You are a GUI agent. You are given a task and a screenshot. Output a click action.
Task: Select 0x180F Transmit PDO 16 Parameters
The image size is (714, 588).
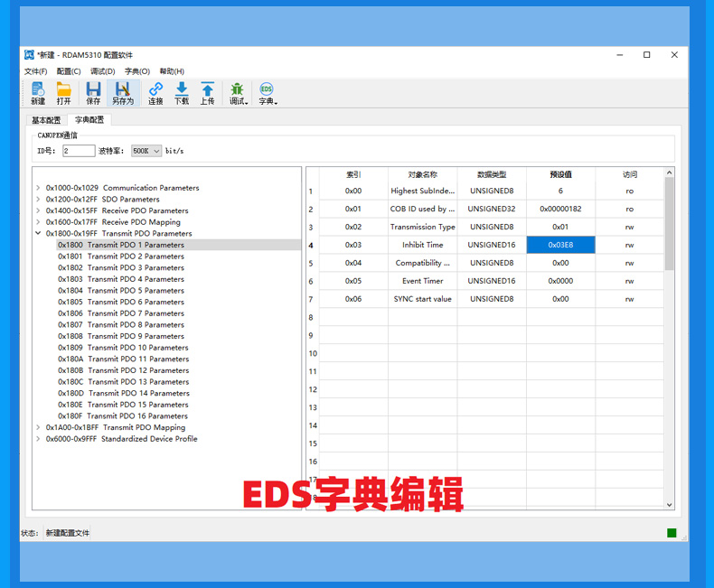(x=123, y=416)
